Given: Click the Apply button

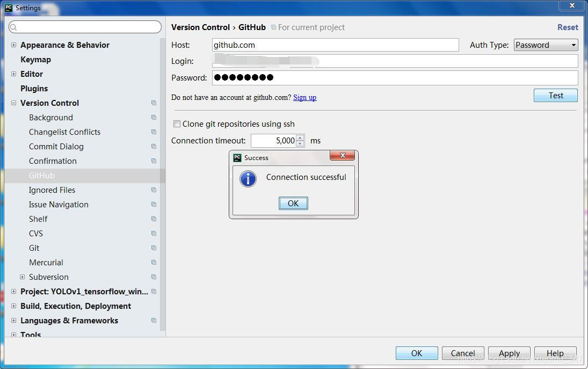Looking at the screenshot, I should point(509,353).
